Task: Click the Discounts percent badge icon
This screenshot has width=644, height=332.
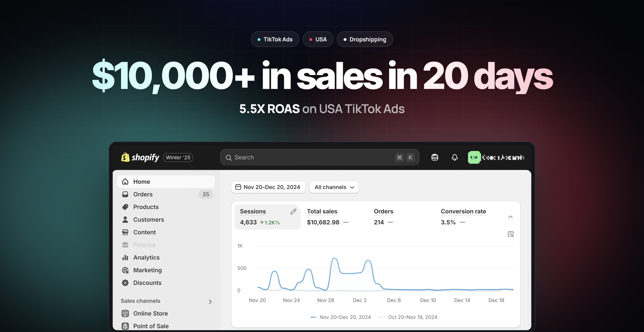Action: 125,283
